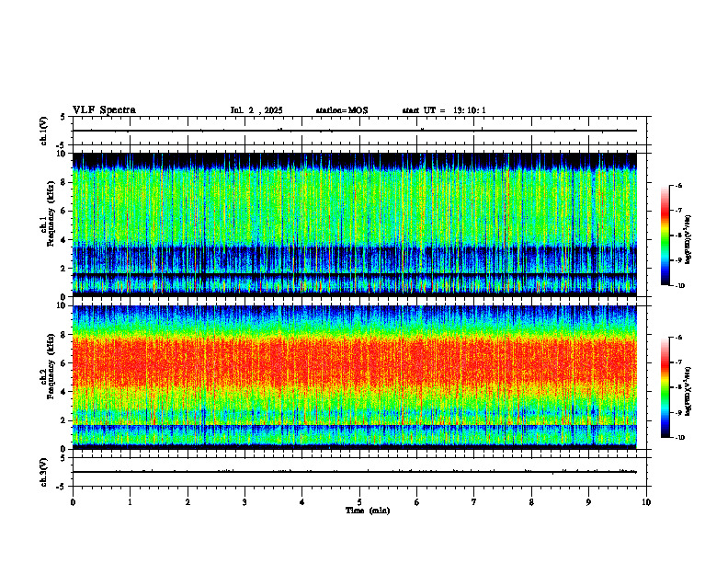Screen dimensions: 728x563
Task: Click the 'VLF Spectra' title text
Action: 104,110
